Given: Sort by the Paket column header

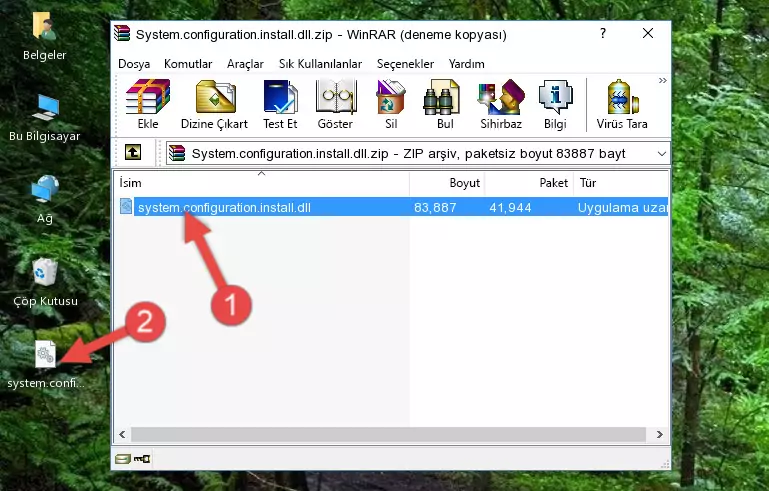Looking at the screenshot, I should click(529, 183).
